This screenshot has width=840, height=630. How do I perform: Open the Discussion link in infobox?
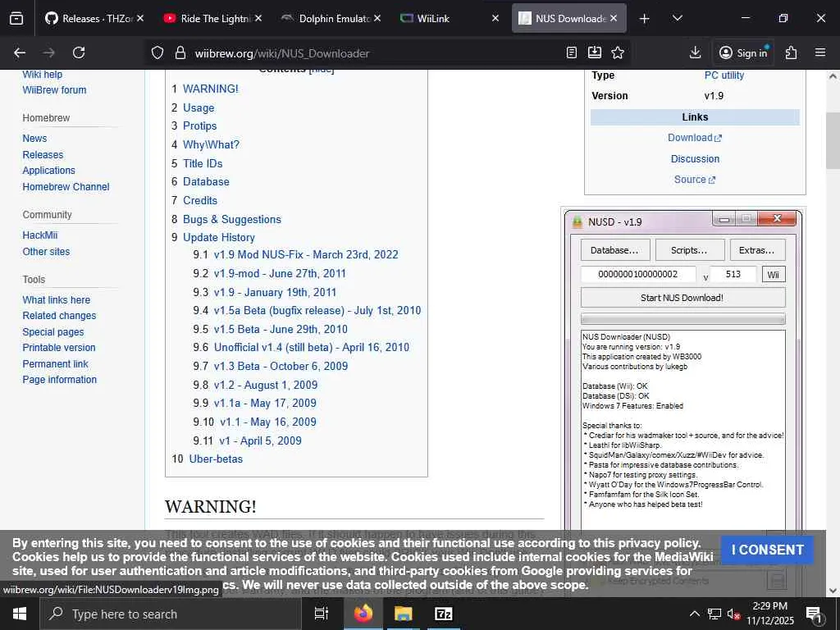(695, 158)
